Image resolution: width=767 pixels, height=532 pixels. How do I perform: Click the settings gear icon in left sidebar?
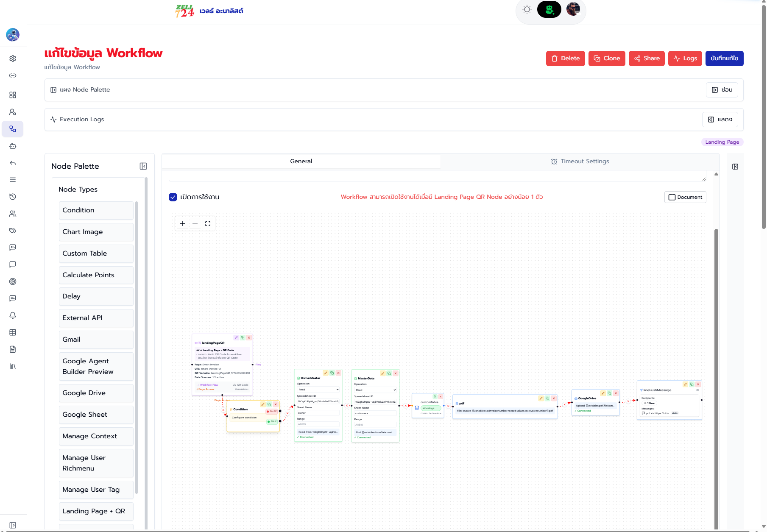[x=13, y=58]
